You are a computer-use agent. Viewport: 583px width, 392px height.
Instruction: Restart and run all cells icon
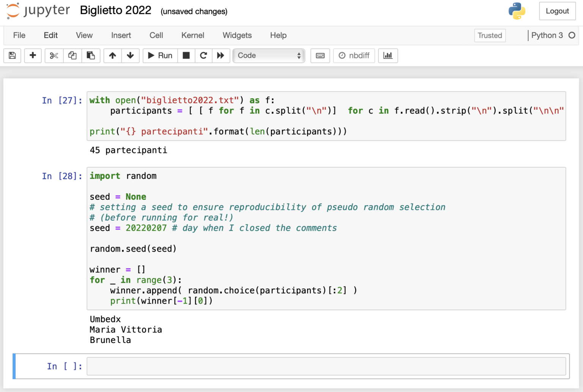coord(221,55)
